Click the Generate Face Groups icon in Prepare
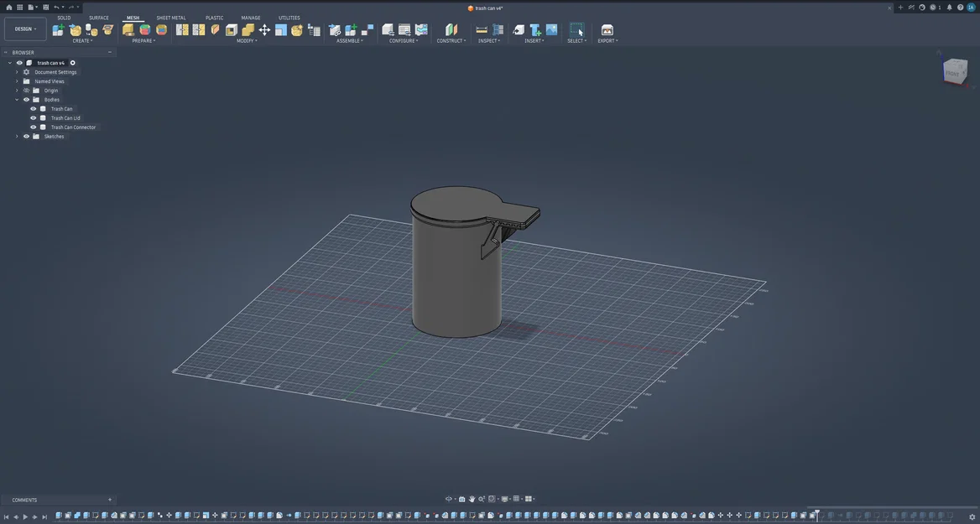This screenshot has width=980, height=524. pos(145,30)
